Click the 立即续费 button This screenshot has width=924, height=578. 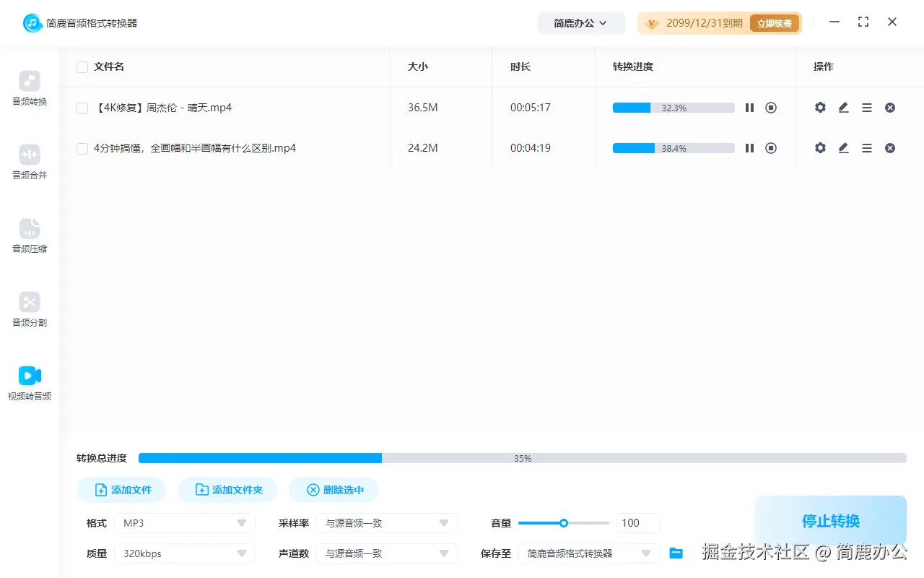click(x=774, y=23)
